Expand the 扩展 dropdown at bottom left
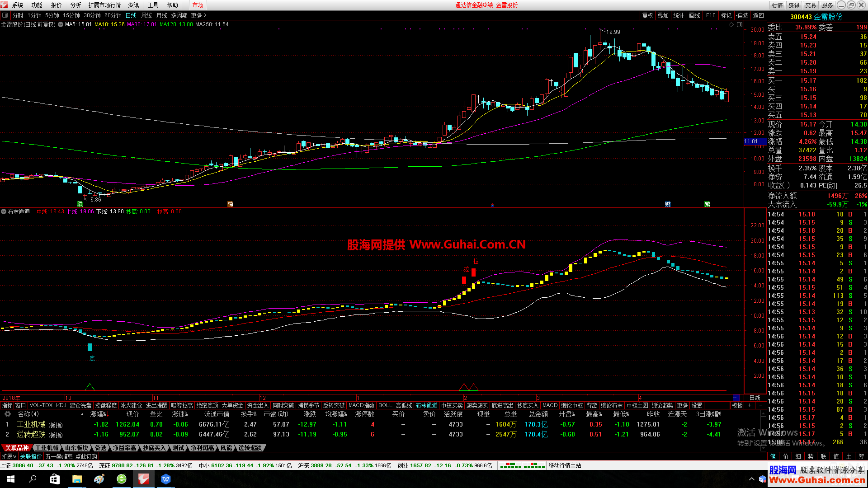This screenshot has width=868, height=488. (9, 456)
